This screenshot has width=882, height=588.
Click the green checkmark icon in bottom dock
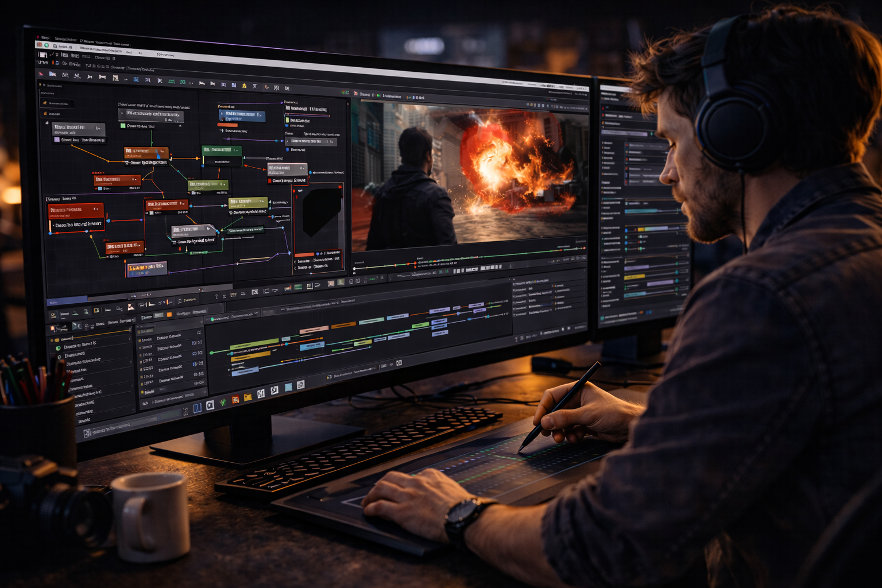click(x=223, y=402)
